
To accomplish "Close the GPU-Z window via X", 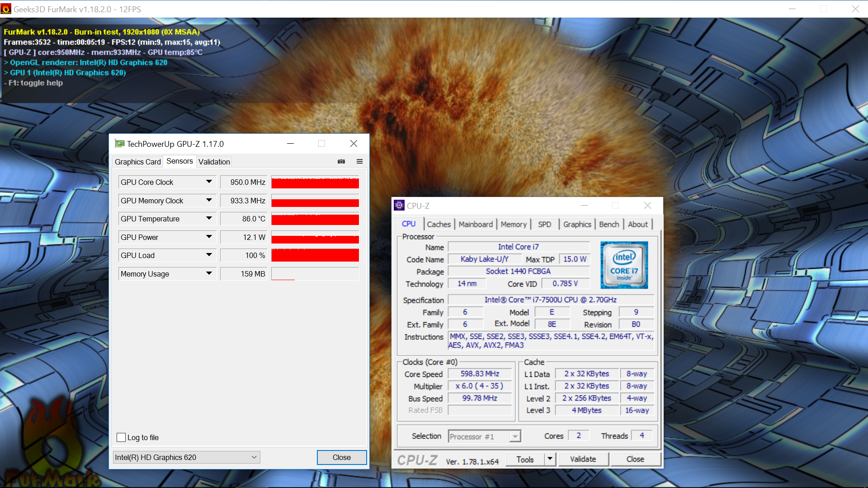I will click(x=354, y=144).
